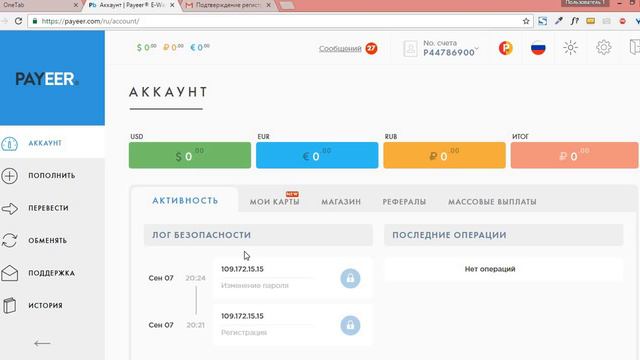Click the Пополнить plus icon
The height and width of the screenshot is (360, 640).
click(x=9, y=176)
